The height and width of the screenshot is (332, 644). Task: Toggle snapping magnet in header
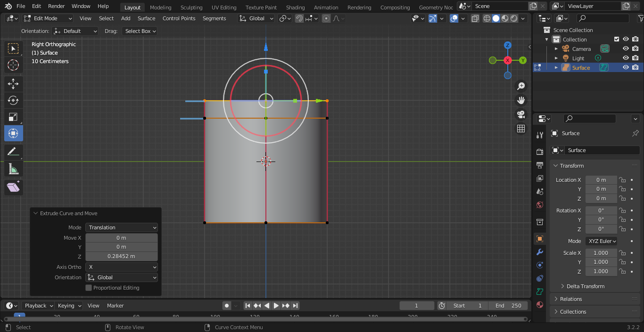tap(299, 18)
